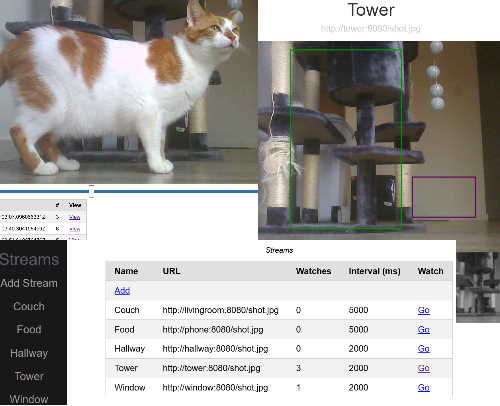Open the Food stream from sidebar
Image resolution: width=500 pixels, height=406 pixels.
click(x=29, y=329)
